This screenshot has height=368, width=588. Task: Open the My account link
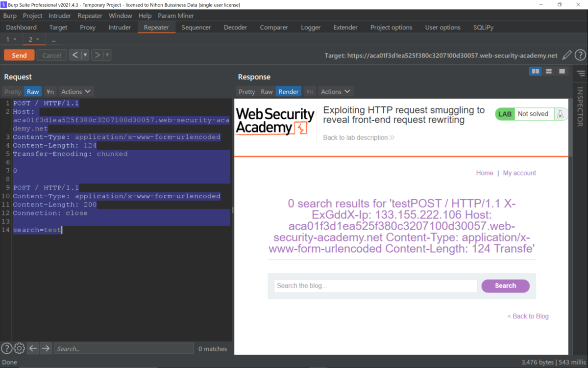tap(519, 173)
